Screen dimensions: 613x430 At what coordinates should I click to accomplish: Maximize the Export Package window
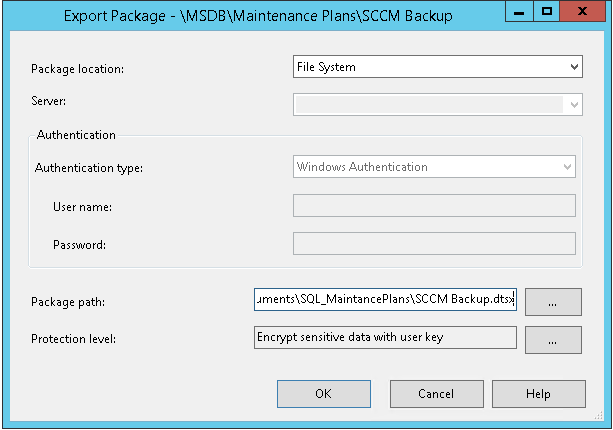tap(547, 11)
